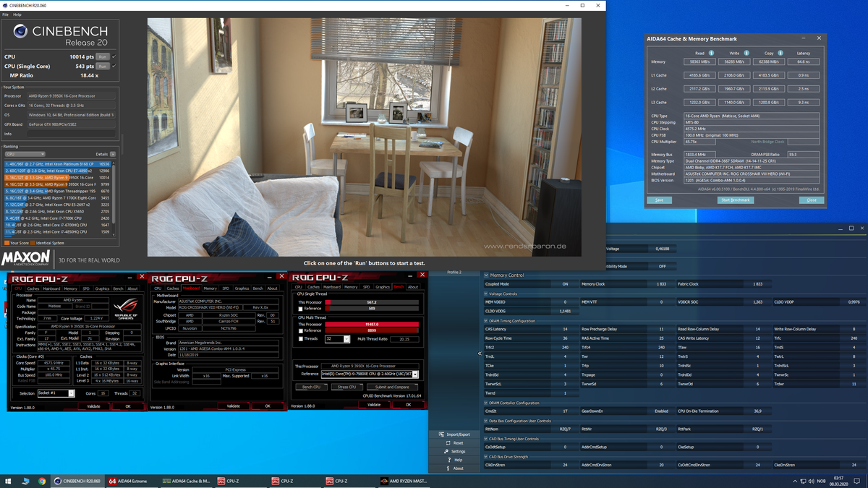Open Graphics tab in CPU-Z Bench window
The image size is (868, 488).
383,287
